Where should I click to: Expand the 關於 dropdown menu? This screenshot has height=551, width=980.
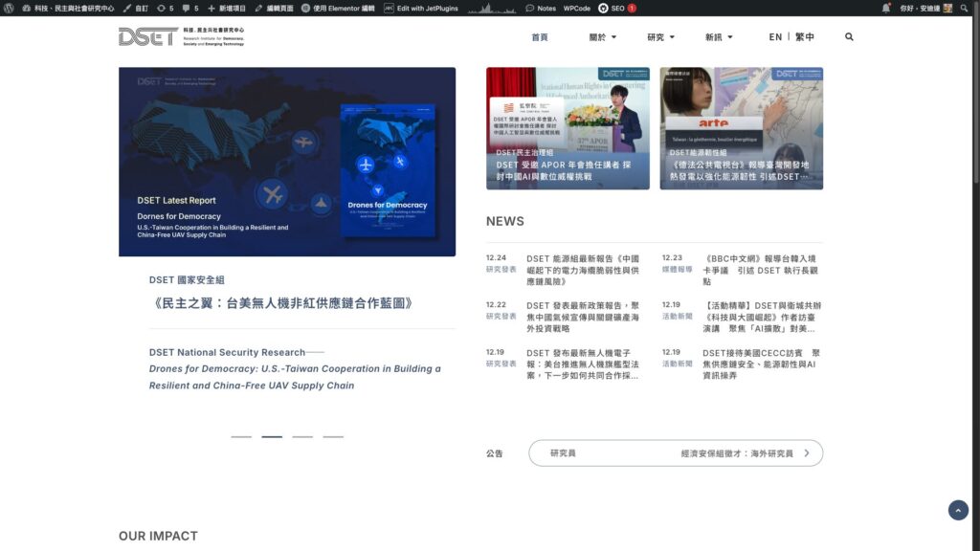click(602, 37)
